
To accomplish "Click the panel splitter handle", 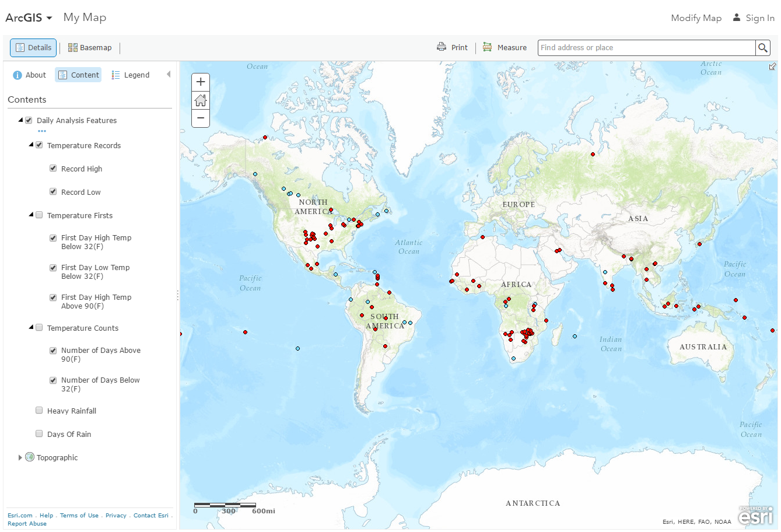I will point(177,296).
